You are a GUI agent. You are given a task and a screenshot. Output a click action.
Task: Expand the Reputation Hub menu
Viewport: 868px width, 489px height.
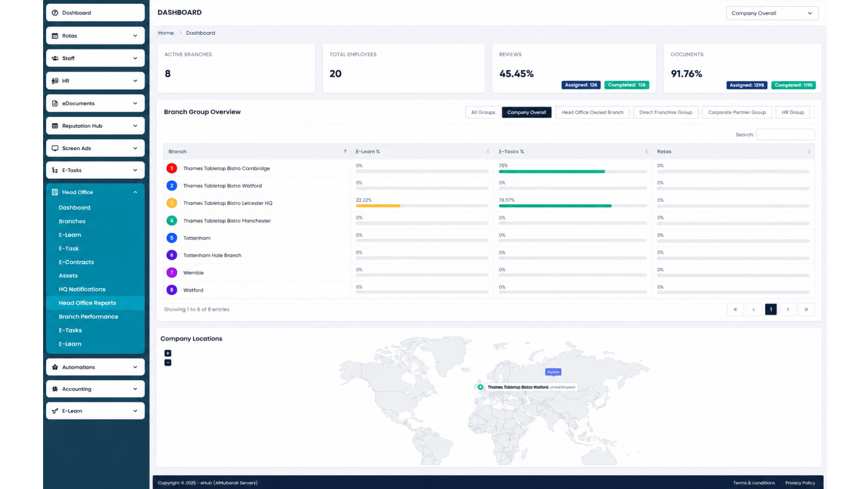[x=95, y=126]
